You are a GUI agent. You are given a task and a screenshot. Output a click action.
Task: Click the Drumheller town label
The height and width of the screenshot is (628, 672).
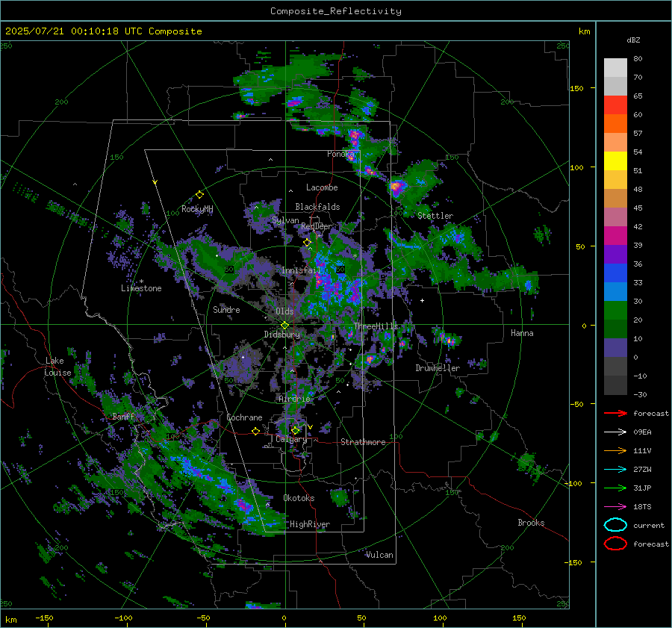[438, 368]
